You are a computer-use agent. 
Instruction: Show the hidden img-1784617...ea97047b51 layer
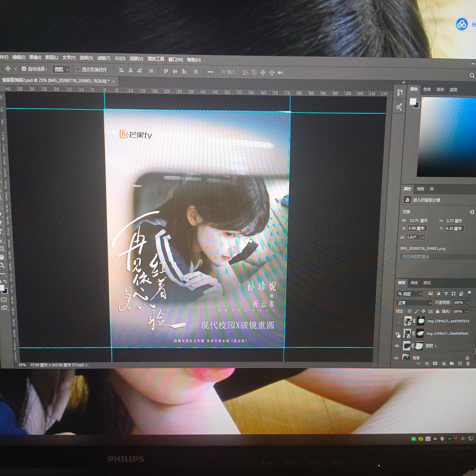pyautogui.click(x=398, y=321)
